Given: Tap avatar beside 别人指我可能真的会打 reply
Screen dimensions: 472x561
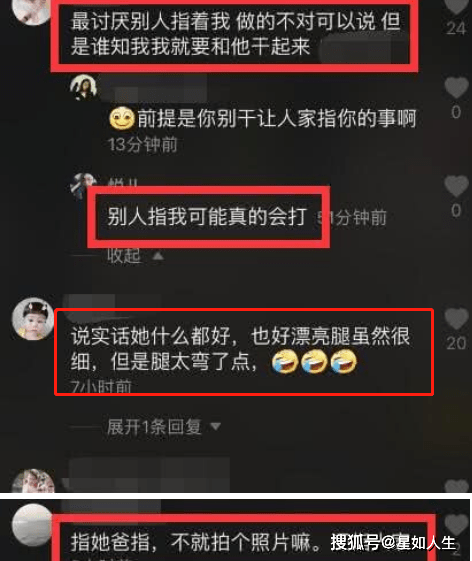Looking at the screenshot, I should [83, 185].
